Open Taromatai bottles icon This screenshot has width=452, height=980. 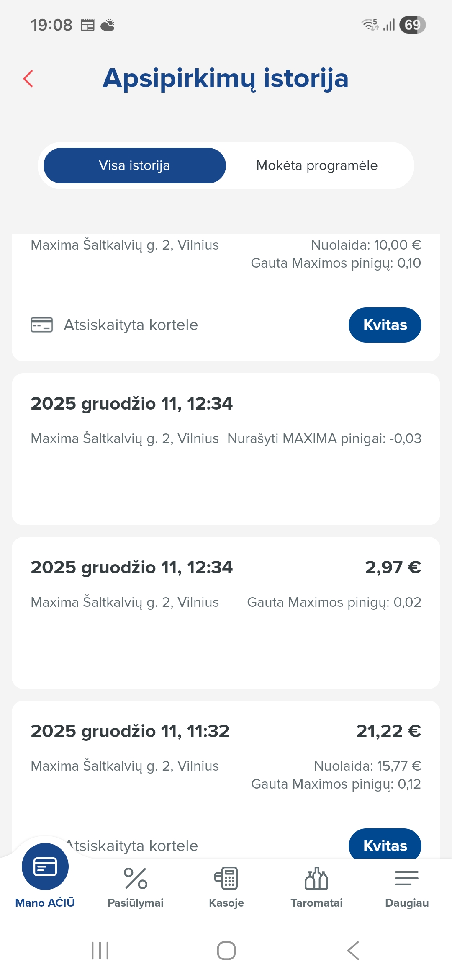coord(316,878)
